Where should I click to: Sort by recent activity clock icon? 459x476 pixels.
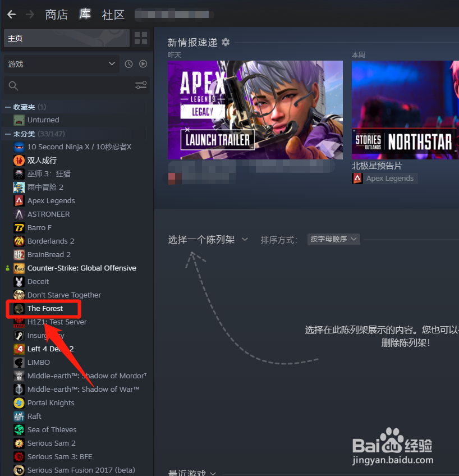click(128, 64)
